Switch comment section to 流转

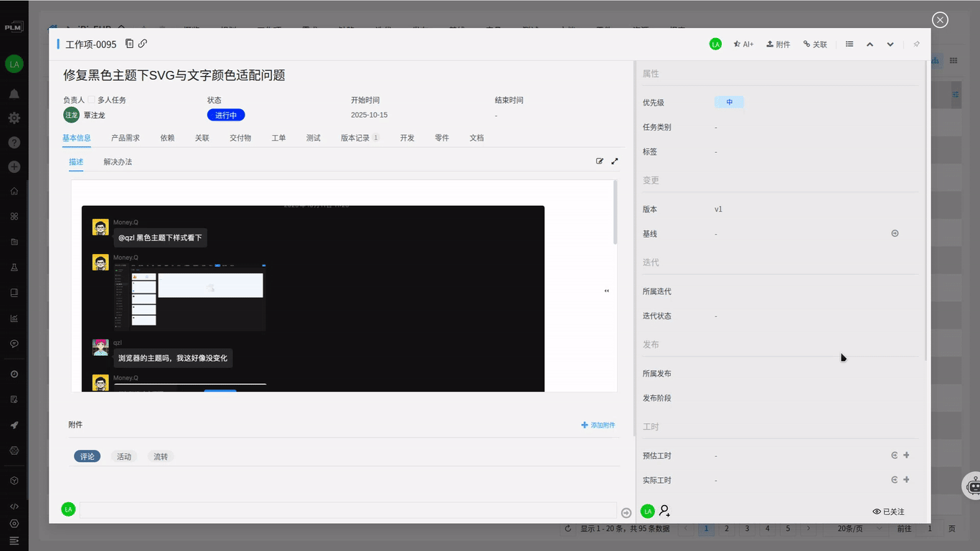point(161,456)
